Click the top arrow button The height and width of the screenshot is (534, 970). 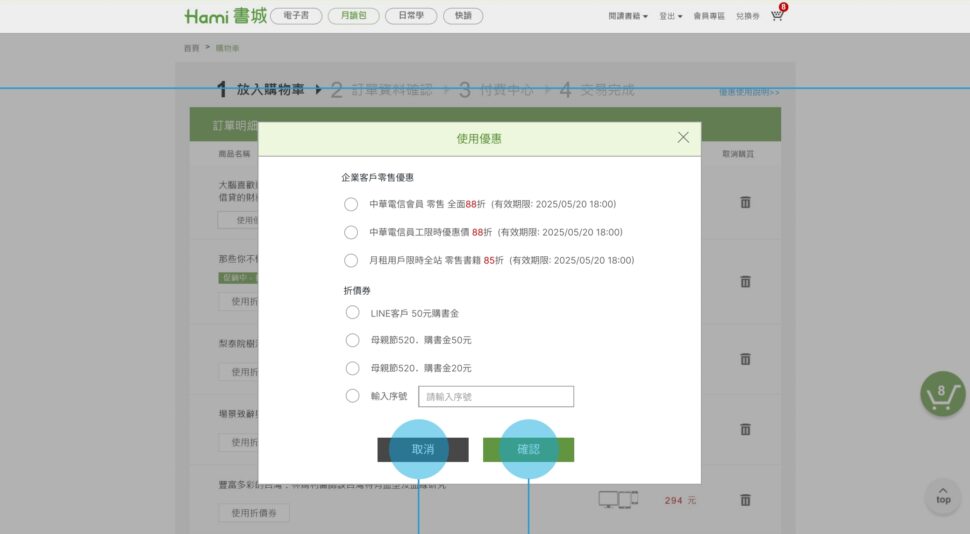click(x=943, y=496)
